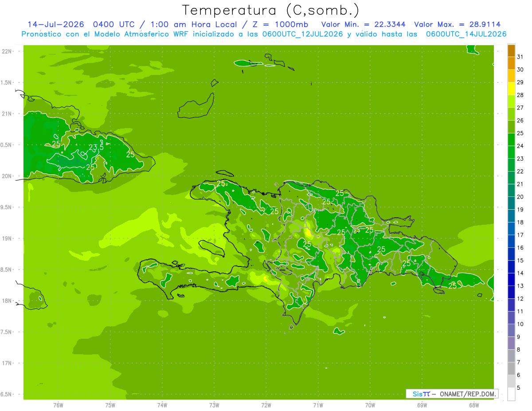Click the 68W longitude axis label
This screenshot has width=532, height=411.
474,405
